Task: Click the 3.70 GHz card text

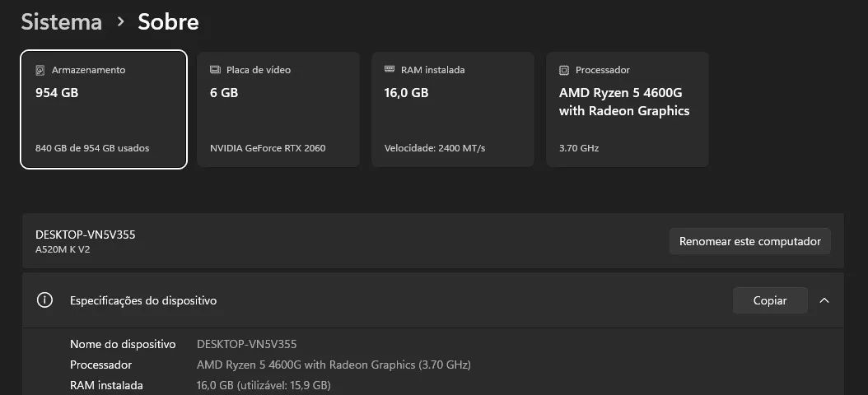Action: click(579, 148)
